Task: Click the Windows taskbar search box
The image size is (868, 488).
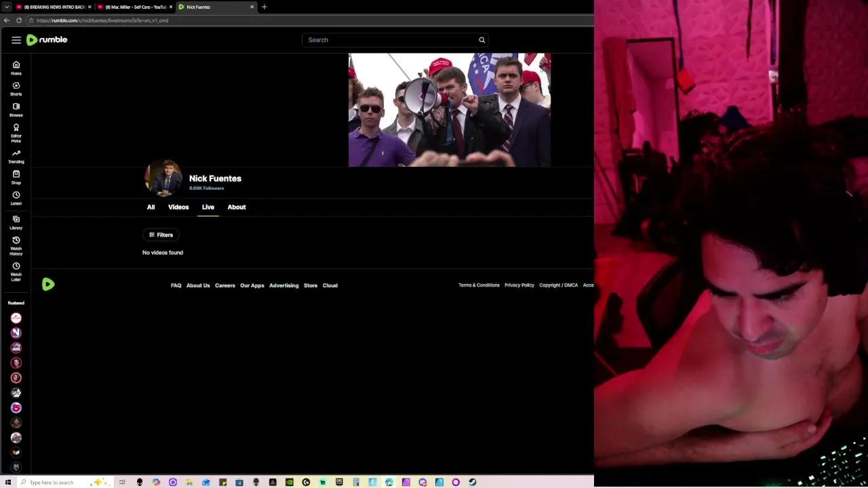Action: click(64, 482)
